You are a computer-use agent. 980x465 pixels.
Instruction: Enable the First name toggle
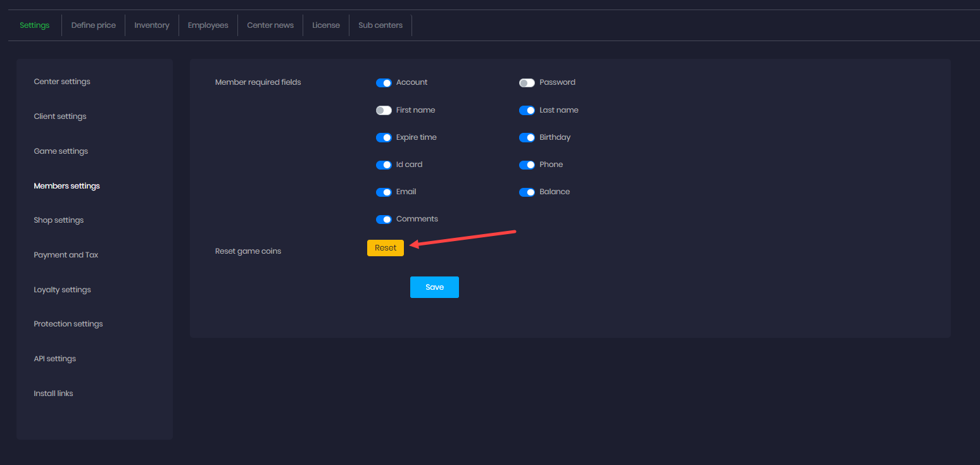point(384,110)
